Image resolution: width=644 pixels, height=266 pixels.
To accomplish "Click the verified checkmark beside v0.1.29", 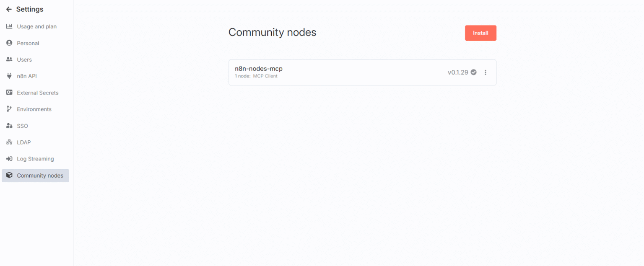I will point(473,72).
